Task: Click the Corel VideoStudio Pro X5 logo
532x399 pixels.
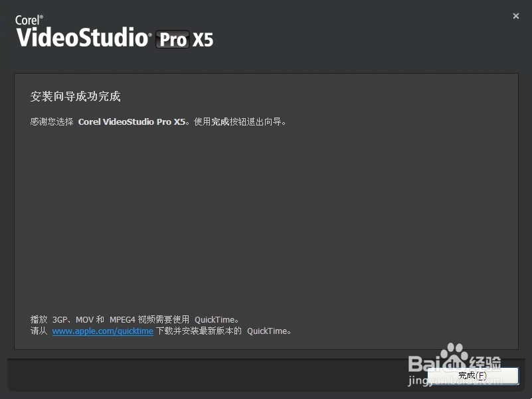Action: (x=114, y=32)
